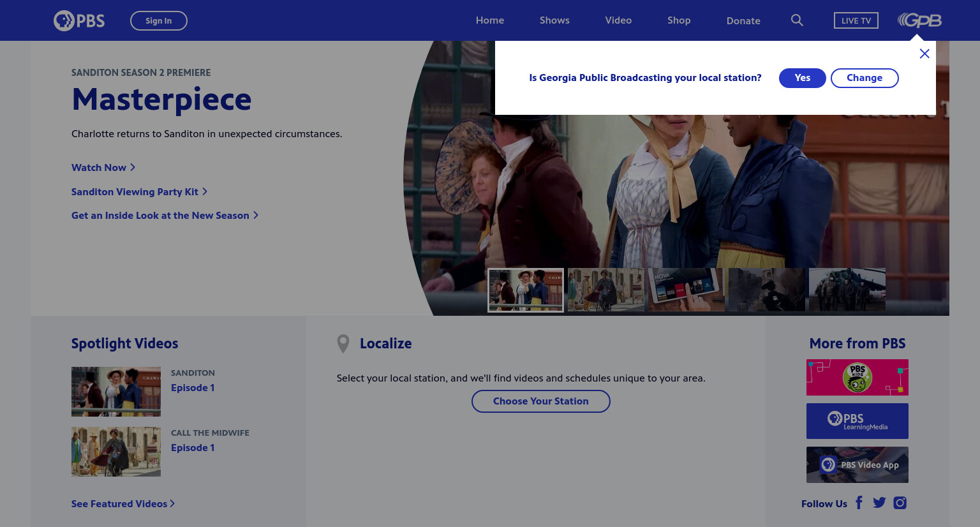Follow the Watch Now link
The width and height of the screenshot is (980, 527).
coord(103,167)
